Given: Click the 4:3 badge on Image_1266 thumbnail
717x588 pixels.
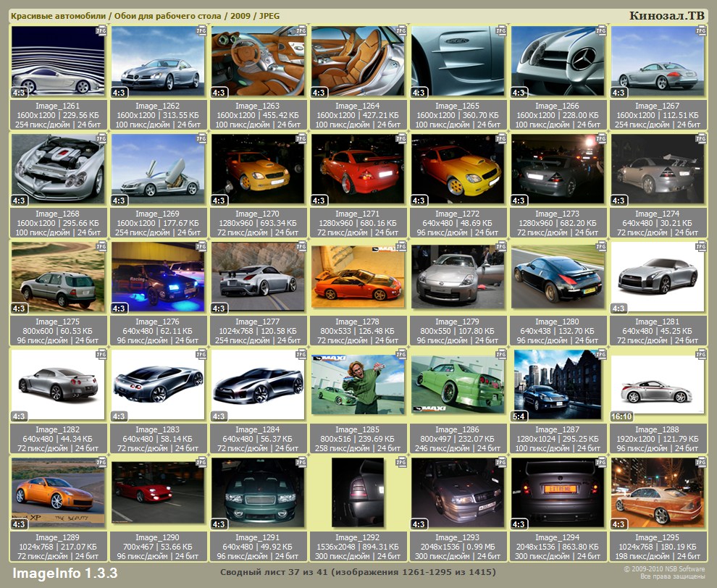Looking at the screenshot, I should pyautogui.click(x=519, y=93).
